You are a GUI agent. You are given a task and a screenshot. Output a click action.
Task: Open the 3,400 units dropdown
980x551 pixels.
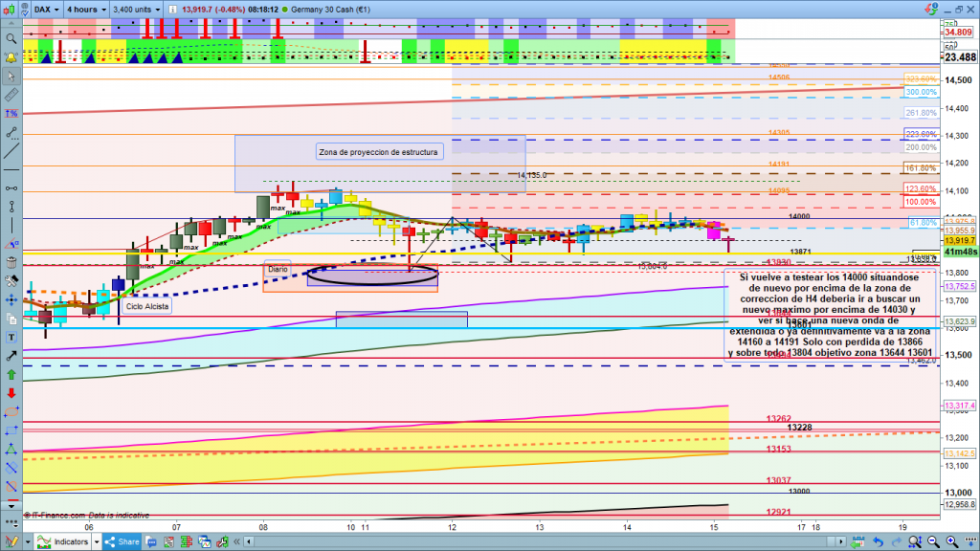[x=137, y=9]
